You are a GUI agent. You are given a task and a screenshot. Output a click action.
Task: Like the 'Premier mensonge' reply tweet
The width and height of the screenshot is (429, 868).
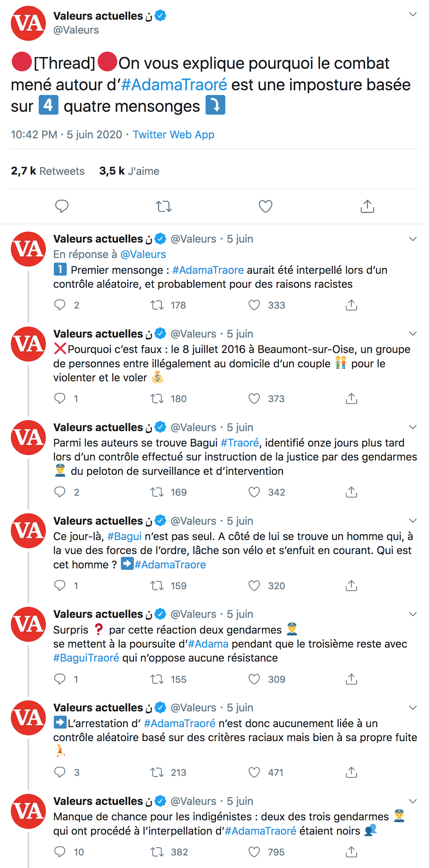[x=254, y=305]
